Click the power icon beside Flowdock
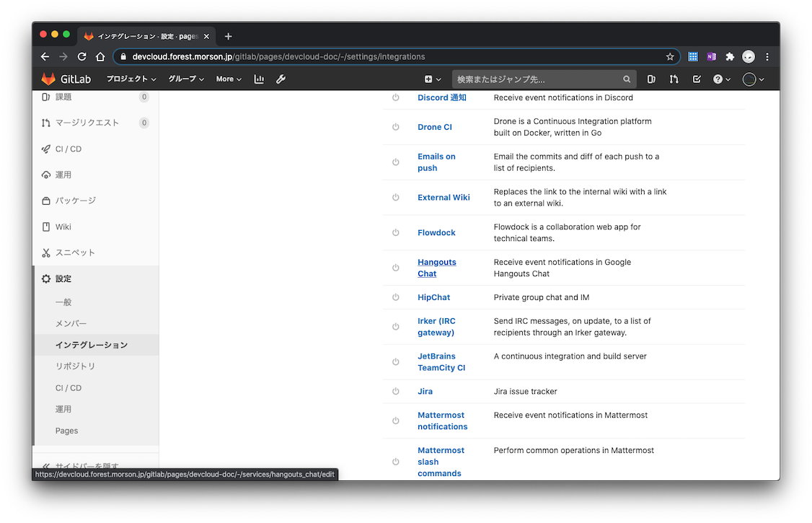 tap(395, 232)
